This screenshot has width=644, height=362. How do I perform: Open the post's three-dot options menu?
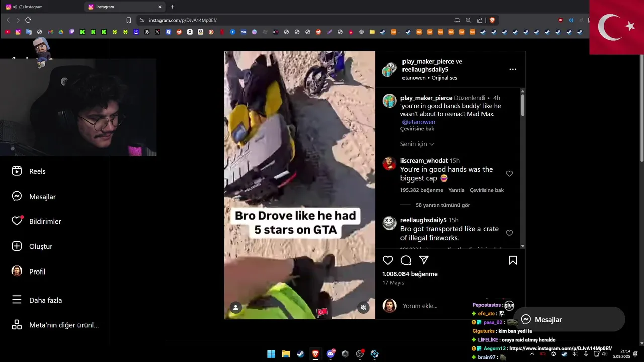coord(513,69)
